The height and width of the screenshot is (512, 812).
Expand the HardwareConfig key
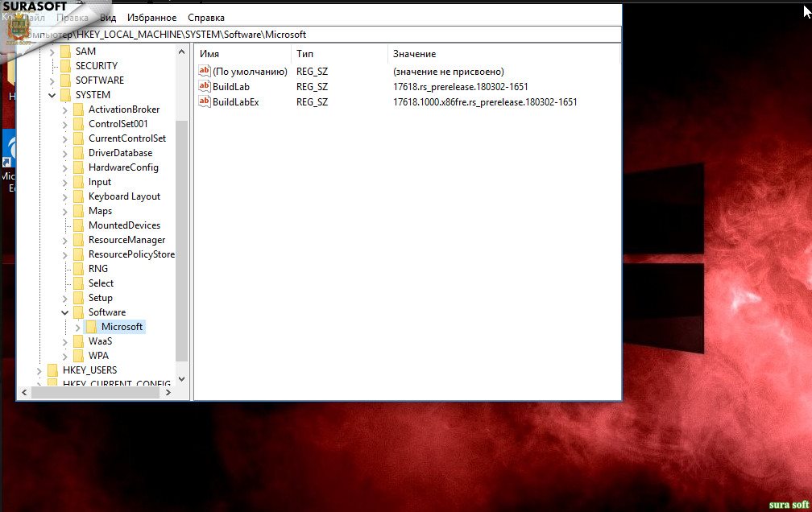click(x=65, y=167)
